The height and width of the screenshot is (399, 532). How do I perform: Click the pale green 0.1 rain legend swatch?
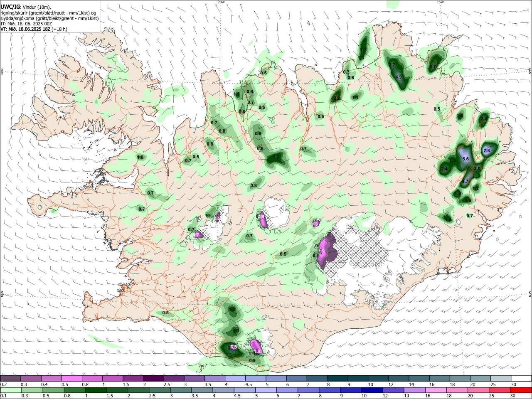[x=10, y=390]
